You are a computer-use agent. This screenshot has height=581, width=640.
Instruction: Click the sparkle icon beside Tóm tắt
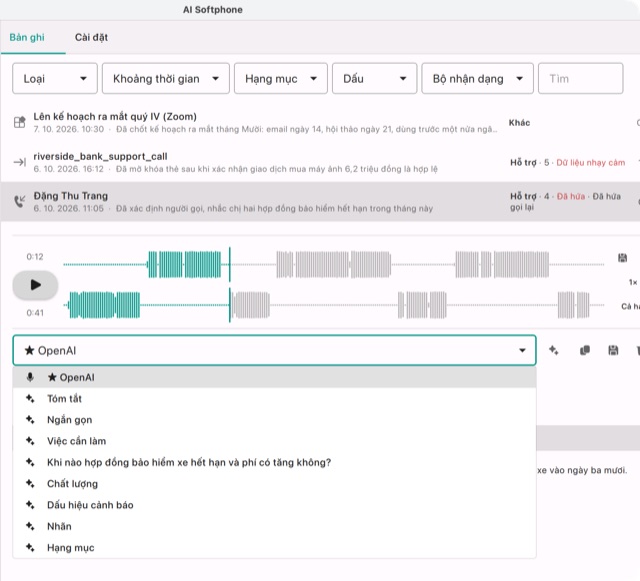(x=30, y=398)
